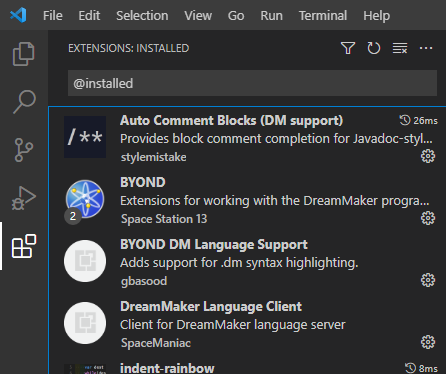Open the Go menu
This screenshot has height=374, width=446.
click(x=236, y=15)
